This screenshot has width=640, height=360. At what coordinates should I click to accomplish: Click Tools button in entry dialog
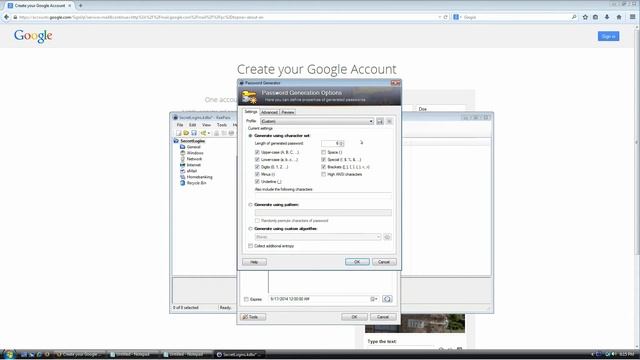coord(253,317)
